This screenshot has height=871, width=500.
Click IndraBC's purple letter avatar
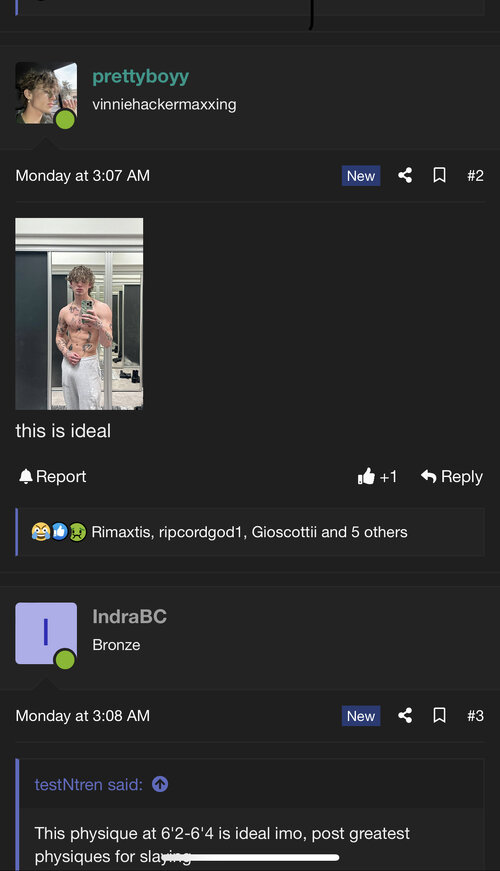pyautogui.click(x=46, y=633)
